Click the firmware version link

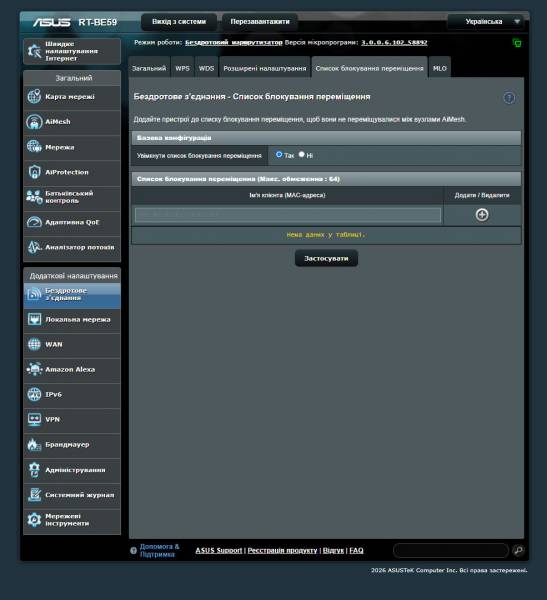point(394,42)
